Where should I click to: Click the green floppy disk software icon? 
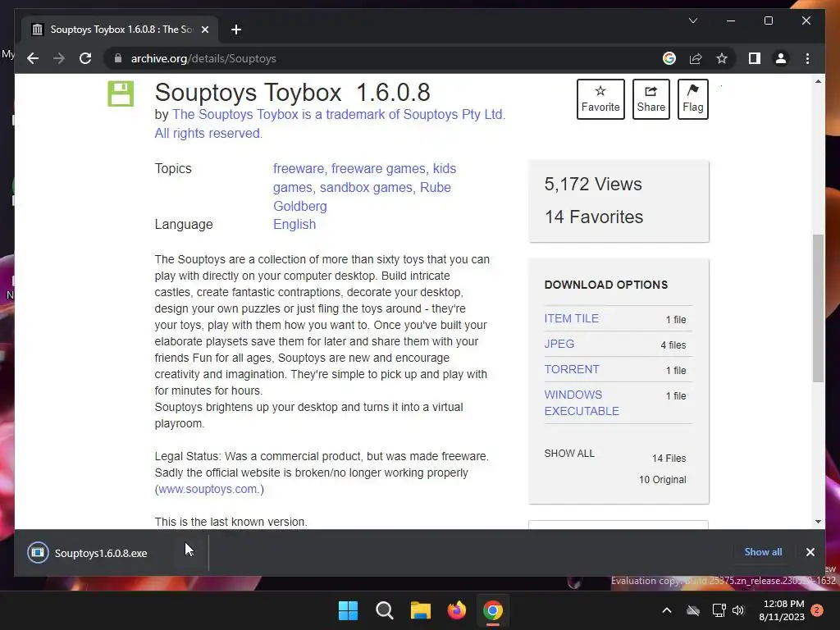121,94
